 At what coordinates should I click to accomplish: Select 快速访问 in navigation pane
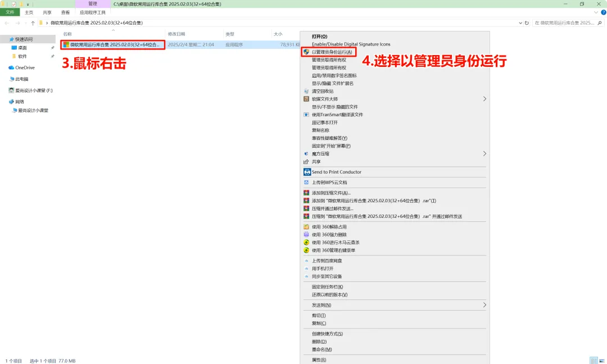(24, 39)
